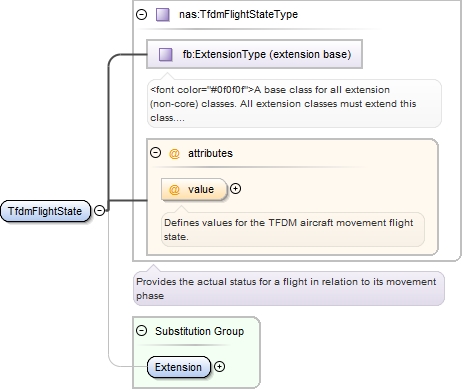Expand the Extension node plus button

pos(219,367)
